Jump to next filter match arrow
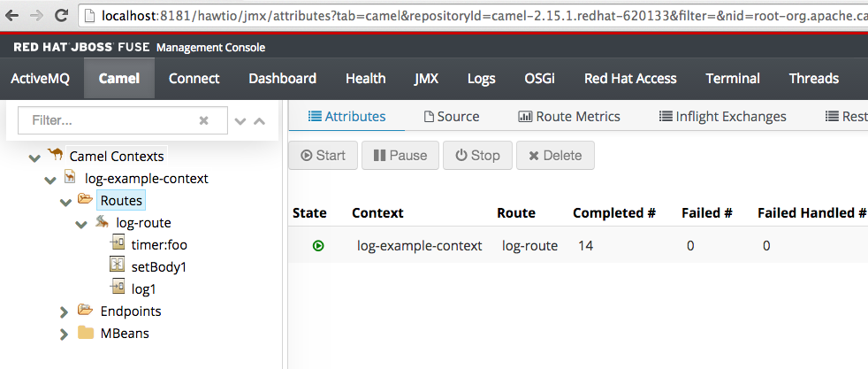 coord(240,120)
